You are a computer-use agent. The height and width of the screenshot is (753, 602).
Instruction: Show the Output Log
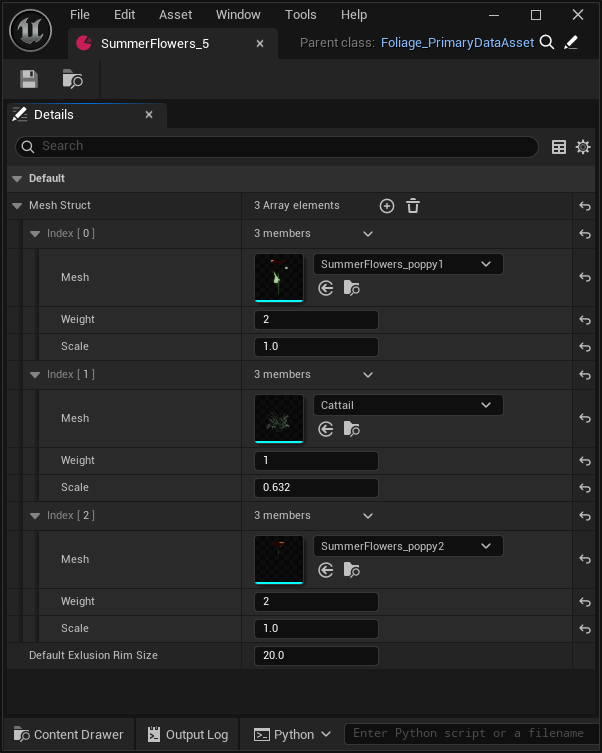(187, 734)
